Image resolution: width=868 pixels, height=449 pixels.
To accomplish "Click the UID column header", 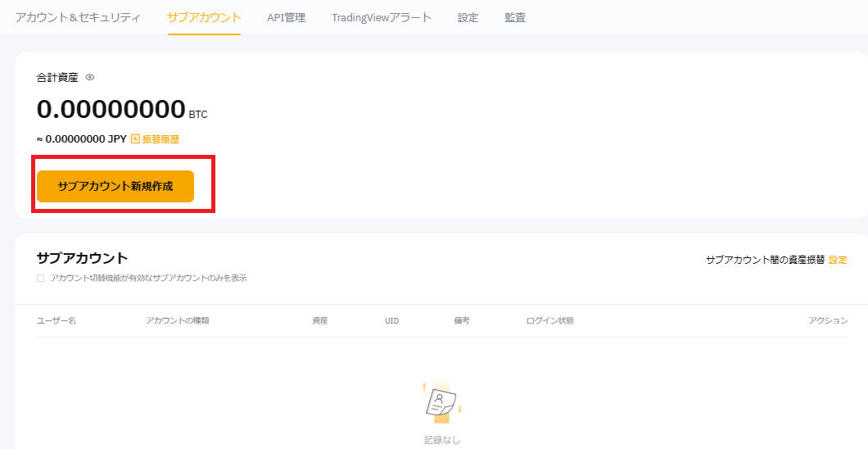I will [391, 320].
